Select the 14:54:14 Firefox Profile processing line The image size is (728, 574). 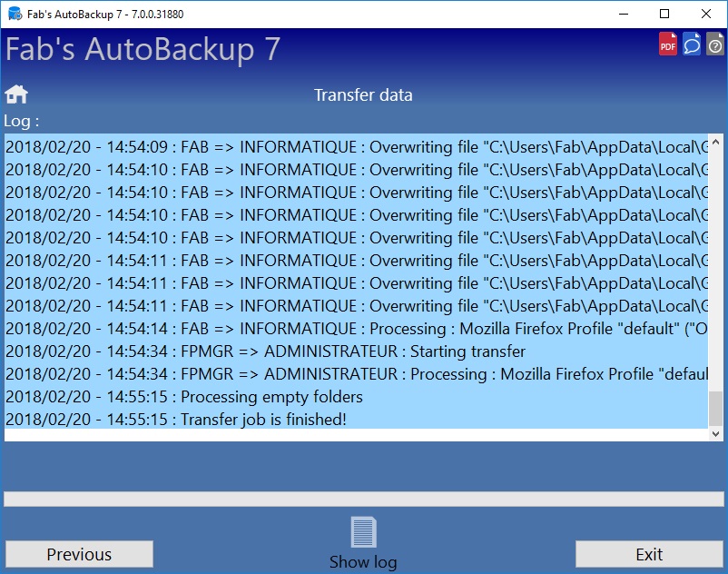point(356,329)
